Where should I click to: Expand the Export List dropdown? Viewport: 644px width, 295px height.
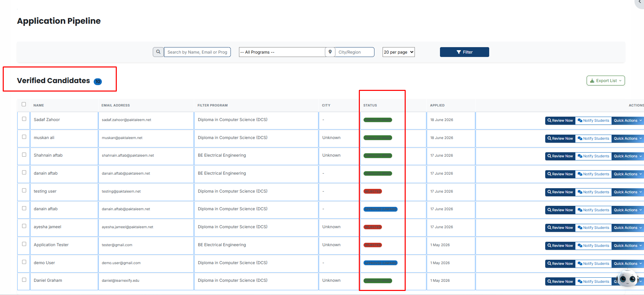coord(606,81)
